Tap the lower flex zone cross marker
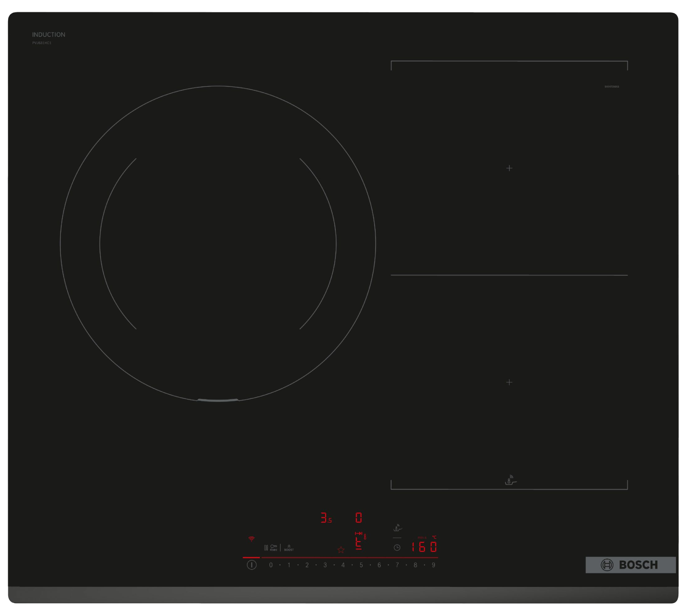This screenshot has height=616, width=687. (509, 382)
